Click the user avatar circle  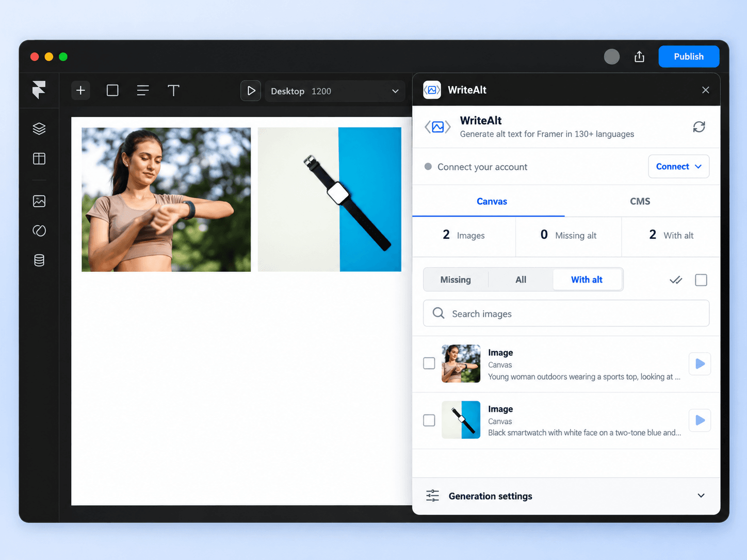(612, 57)
